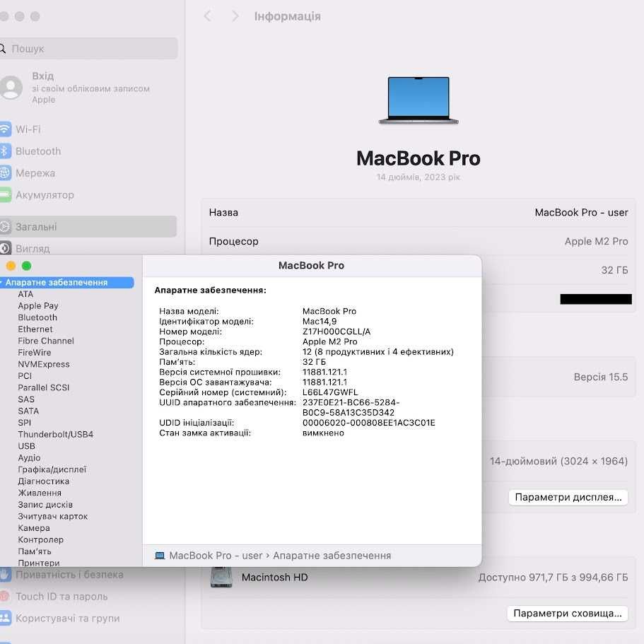
Task: Click the MacBook Pro laptop image
Action: (x=418, y=100)
